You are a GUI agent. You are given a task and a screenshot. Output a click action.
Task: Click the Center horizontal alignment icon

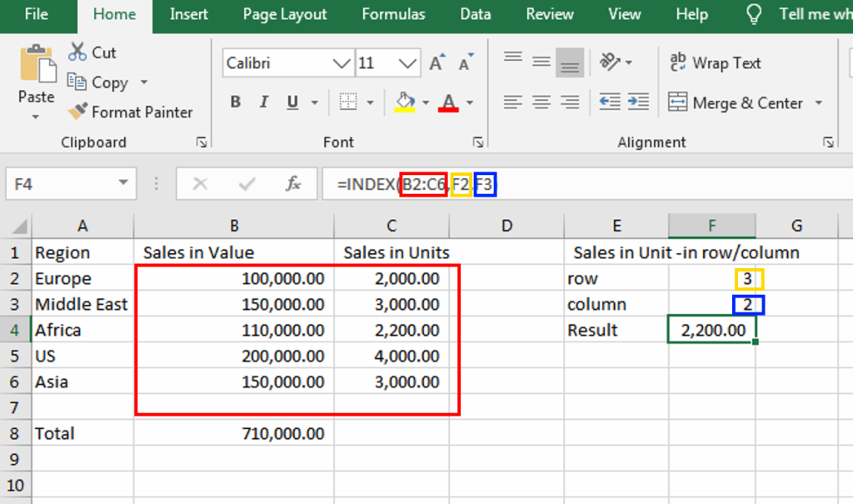[541, 102]
